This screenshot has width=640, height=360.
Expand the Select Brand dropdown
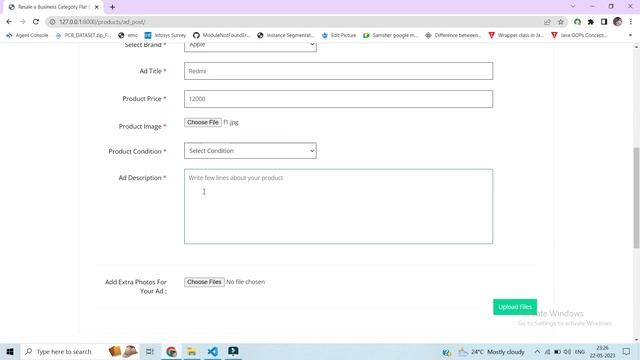250,45
